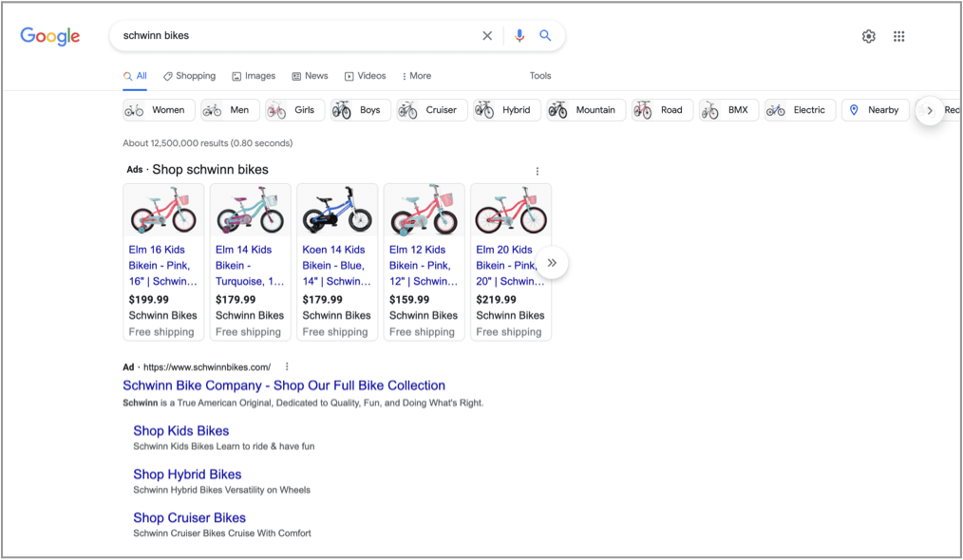The height and width of the screenshot is (560, 963).
Task: Open the Shop Cruiser Bikes sitelink
Action: point(189,518)
